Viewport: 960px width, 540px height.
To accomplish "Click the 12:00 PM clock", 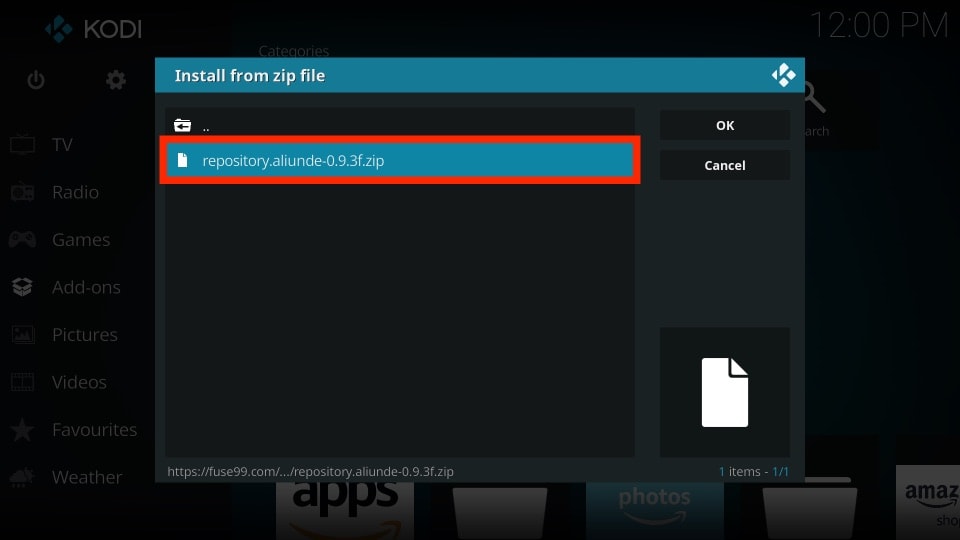I will click(x=879, y=26).
